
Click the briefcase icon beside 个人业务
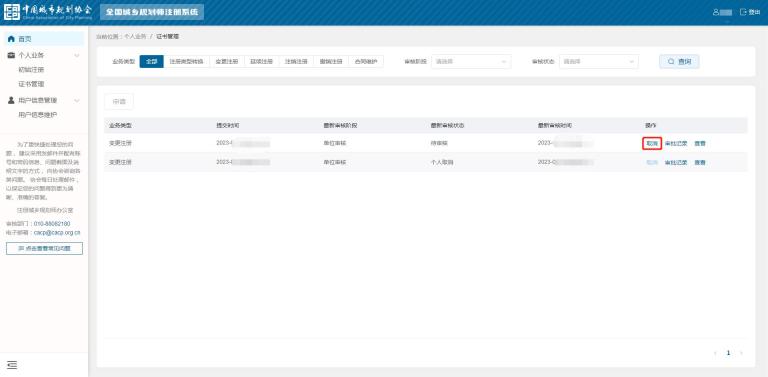(x=11, y=55)
